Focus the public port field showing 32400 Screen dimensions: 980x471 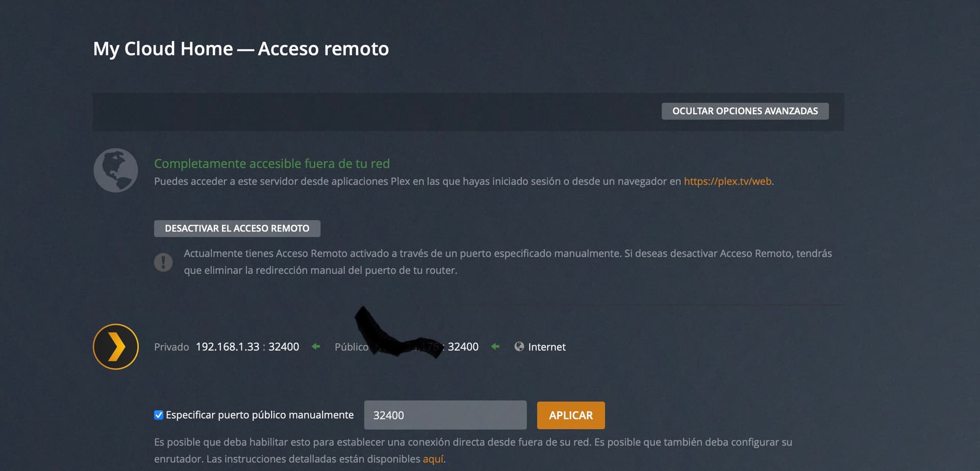[x=445, y=415]
